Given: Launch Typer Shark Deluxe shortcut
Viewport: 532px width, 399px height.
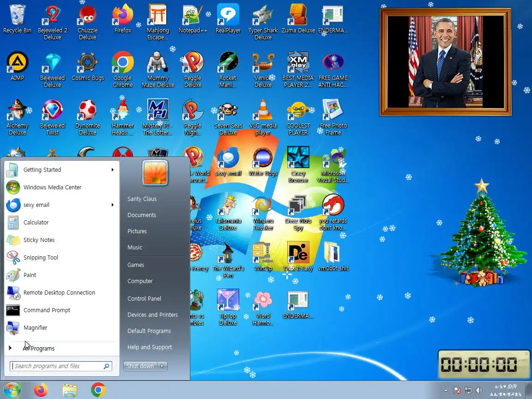Looking at the screenshot, I should (x=263, y=22).
